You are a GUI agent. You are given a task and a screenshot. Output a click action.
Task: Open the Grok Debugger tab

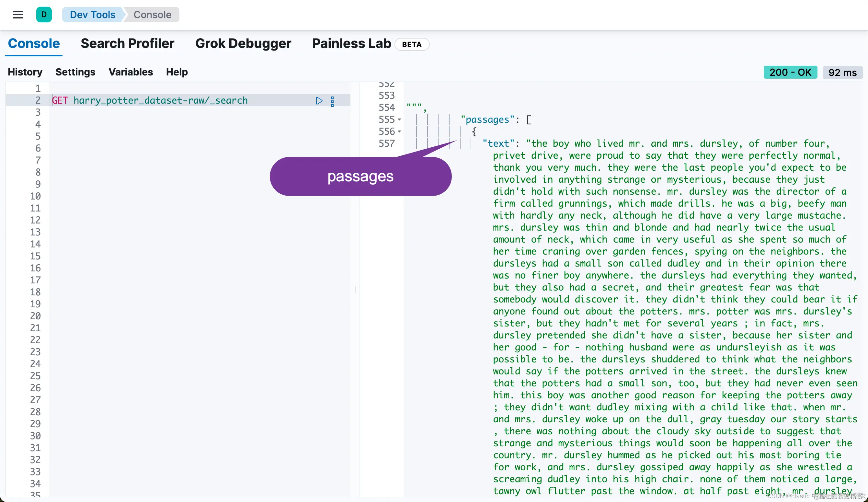[x=243, y=43]
